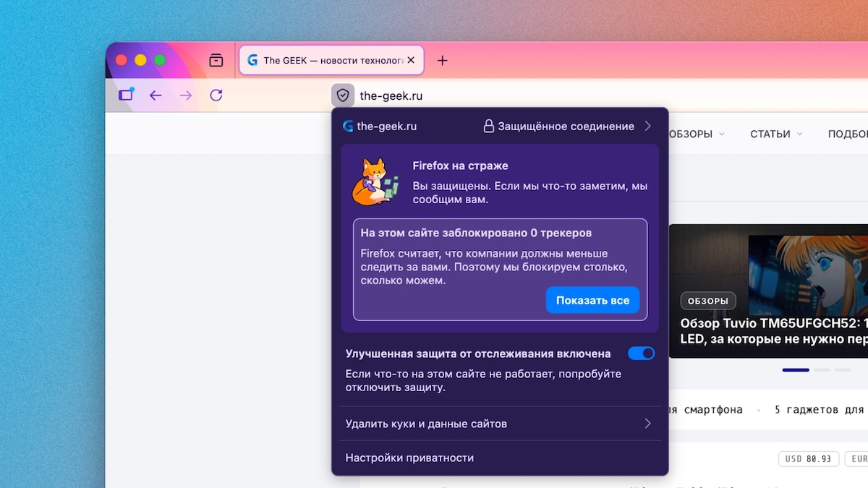Click the Показать все button
Image resolution: width=868 pixels, height=488 pixels.
click(x=592, y=300)
